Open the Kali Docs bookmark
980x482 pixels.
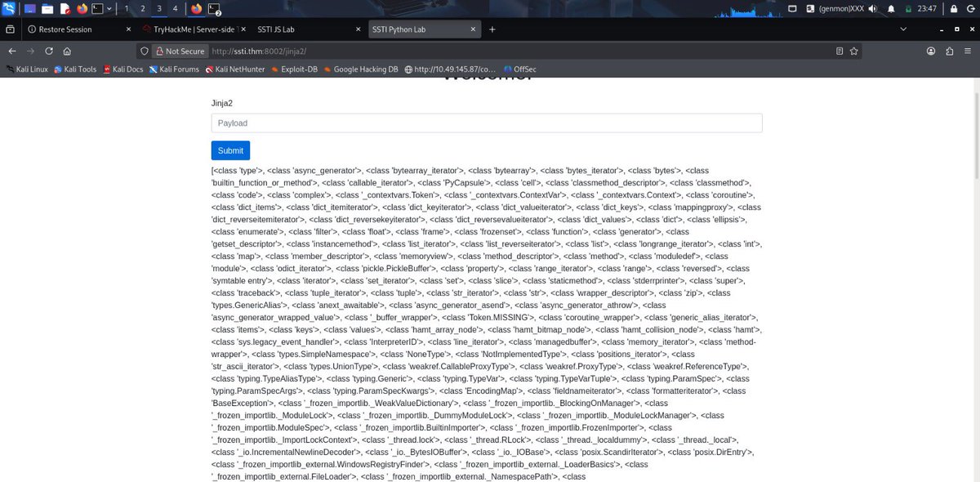[123, 69]
